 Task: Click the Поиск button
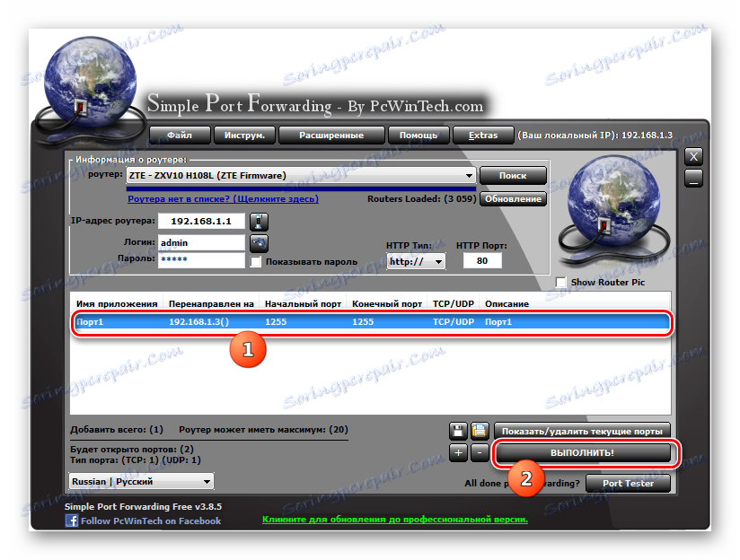[513, 176]
